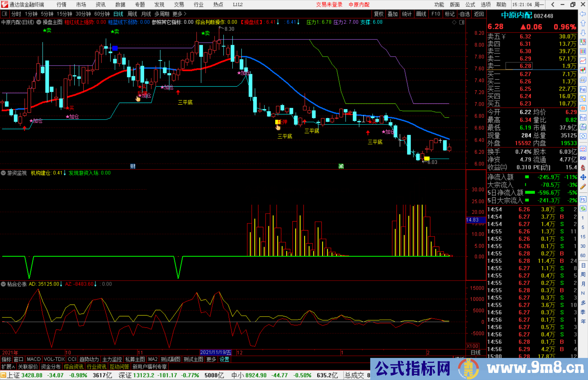Screen dimensions: 588x380
Task: Click the four-way move arrows icon
Action: point(583,177)
